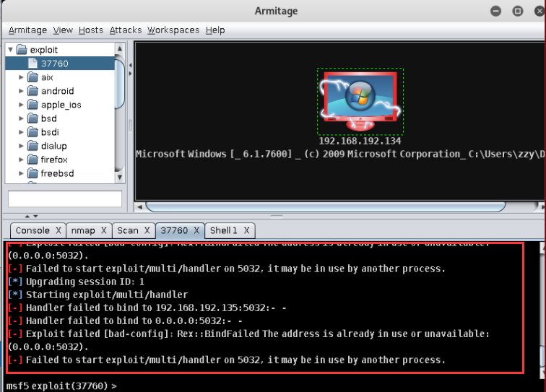The width and height of the screenshot is (546, 392).
Task: Minimize the Armitage window
Action: point(495,11)
